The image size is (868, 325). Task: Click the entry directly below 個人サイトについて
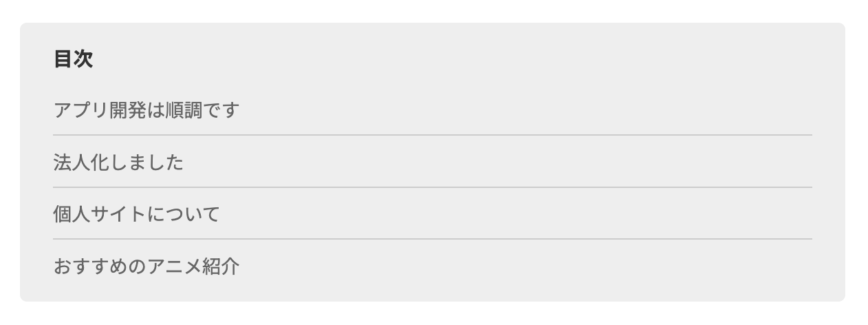146,266
